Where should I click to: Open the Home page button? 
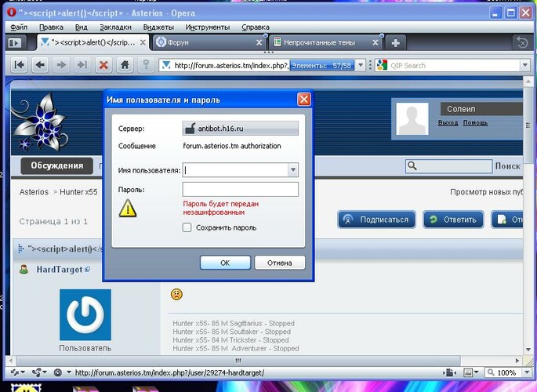click(x=125, y=65)
